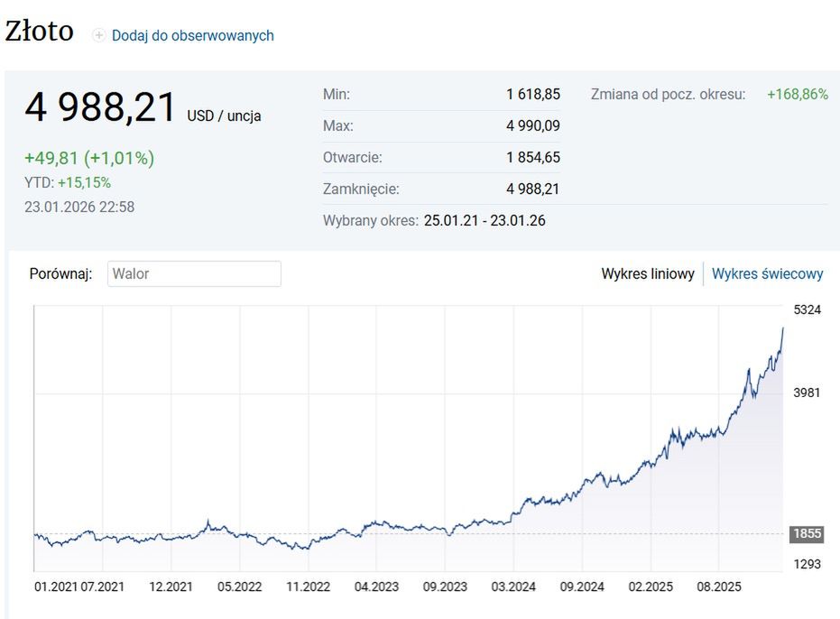Click the selected period dates 25.01.21 - 23.01.26
This screenshot has height=619, width=840.
pos(485,220)
